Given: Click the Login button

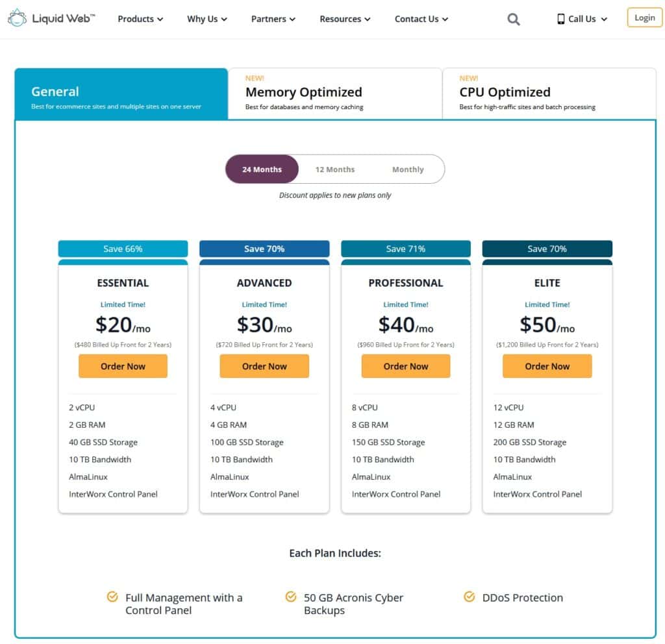Looking at the screenshot, I should click(x=644, y=18).
